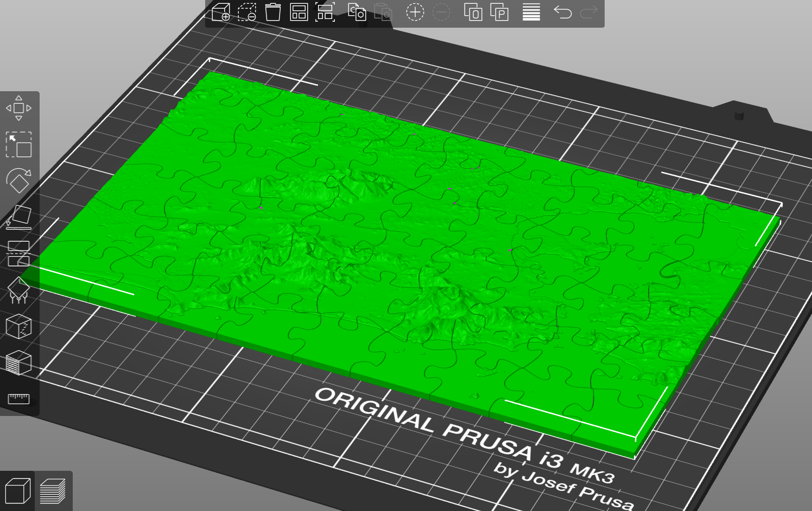Delete the selected object with dashed-cube icon
The image size is (812, 511).
click(x=247, y=12)
